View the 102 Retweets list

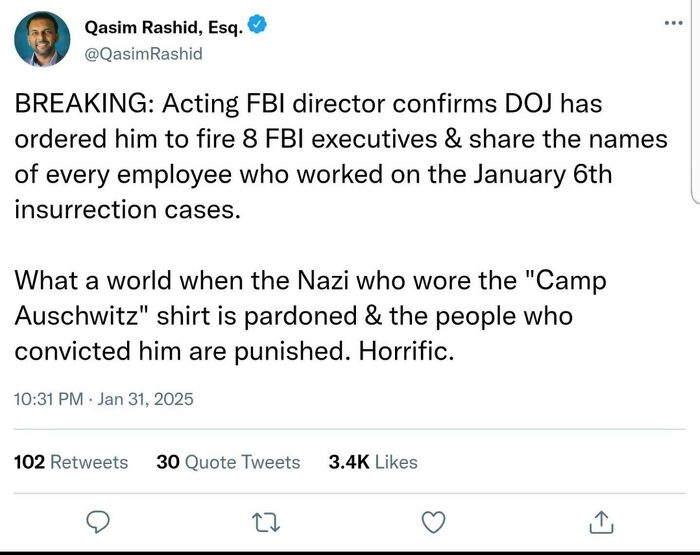(71, 462)
